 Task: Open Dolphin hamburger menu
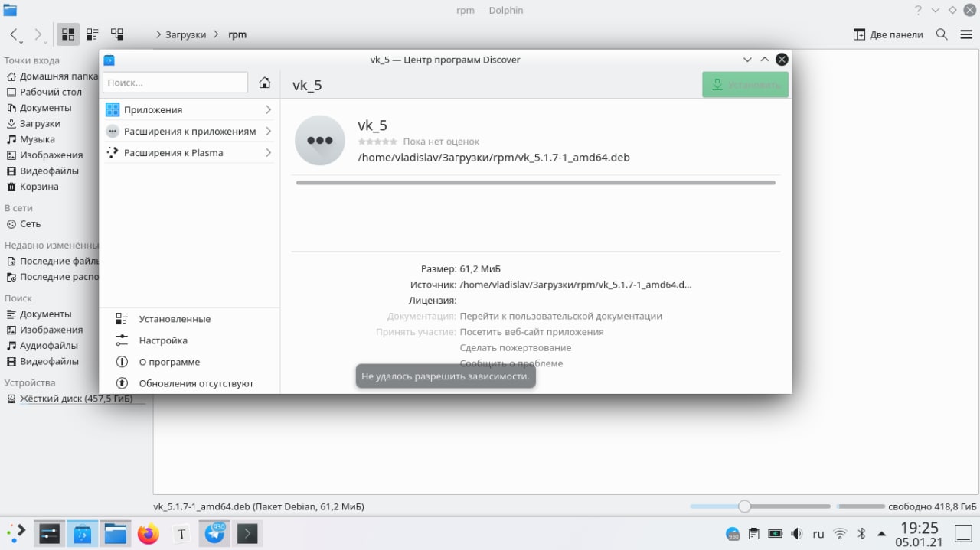965,34
